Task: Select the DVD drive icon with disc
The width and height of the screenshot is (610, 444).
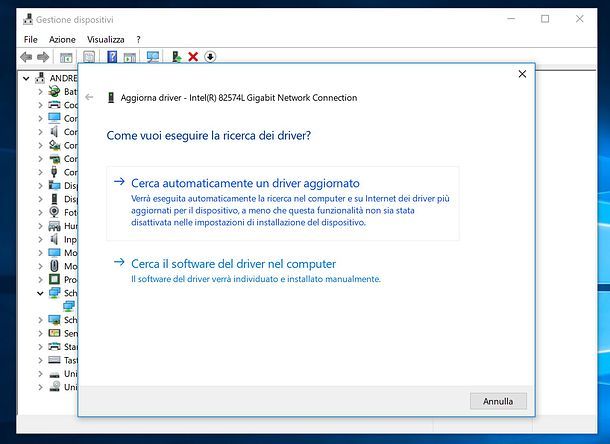Action: [x=54, y=386]
